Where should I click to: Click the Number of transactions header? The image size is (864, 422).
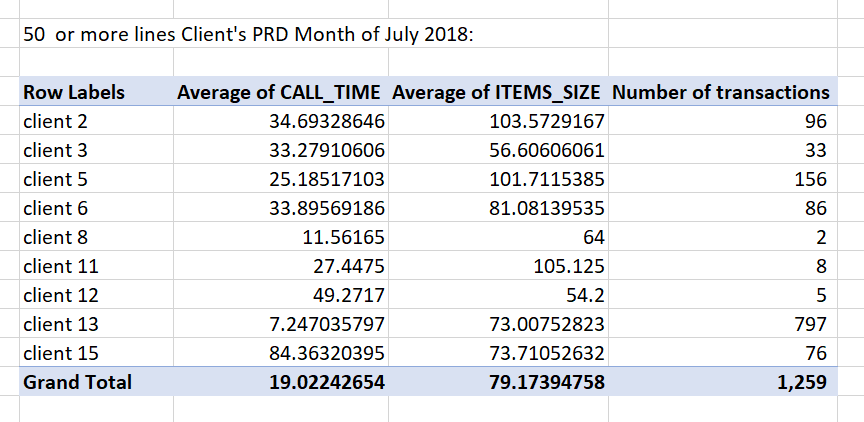tap(719, 93)
